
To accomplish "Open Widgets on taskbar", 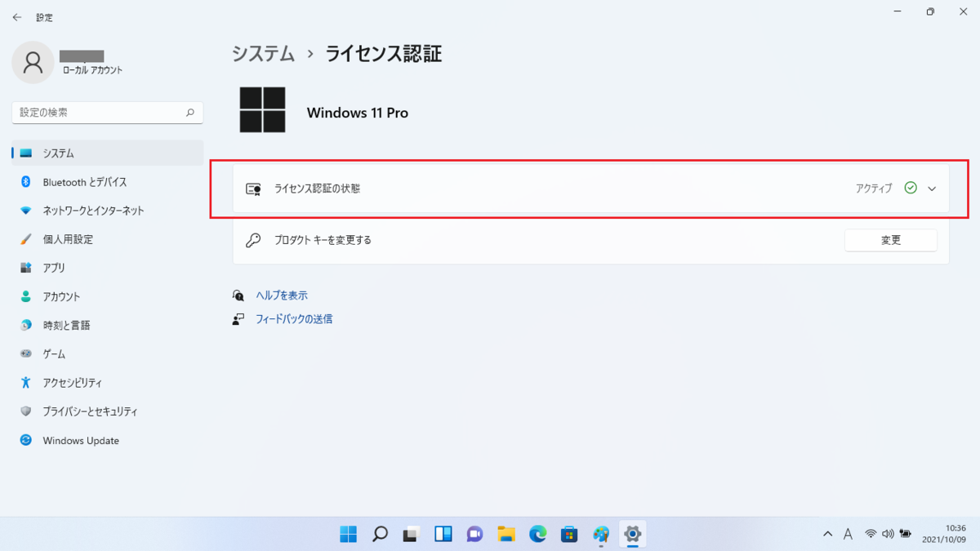I will 443,534.
